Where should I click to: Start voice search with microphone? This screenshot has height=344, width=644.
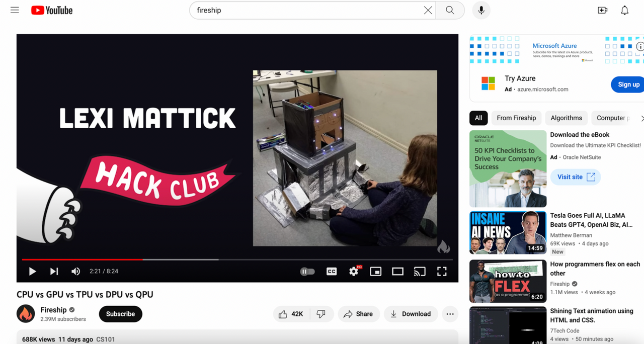point(481,10)
